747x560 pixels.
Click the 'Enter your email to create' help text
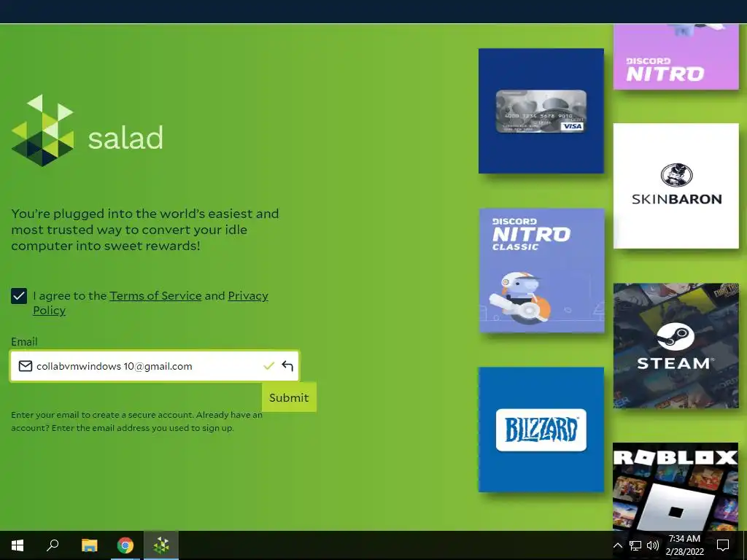point(136,421)
